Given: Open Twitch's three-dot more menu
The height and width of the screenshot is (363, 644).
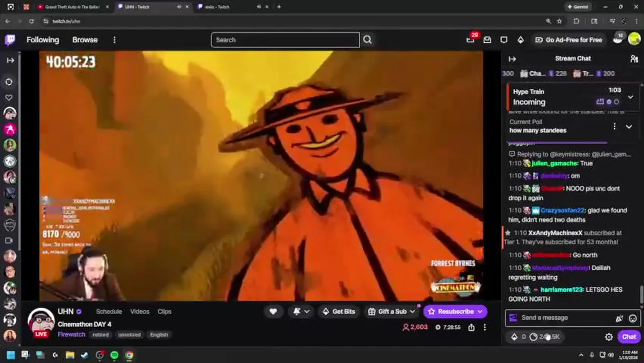Looking at the screenshot, I should click(114, 40).
